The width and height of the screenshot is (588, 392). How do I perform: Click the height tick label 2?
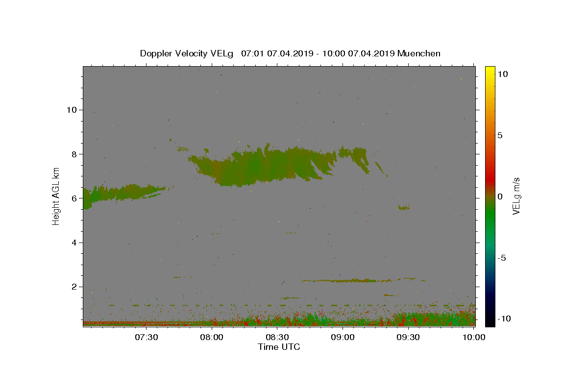[x=74, y=287]
